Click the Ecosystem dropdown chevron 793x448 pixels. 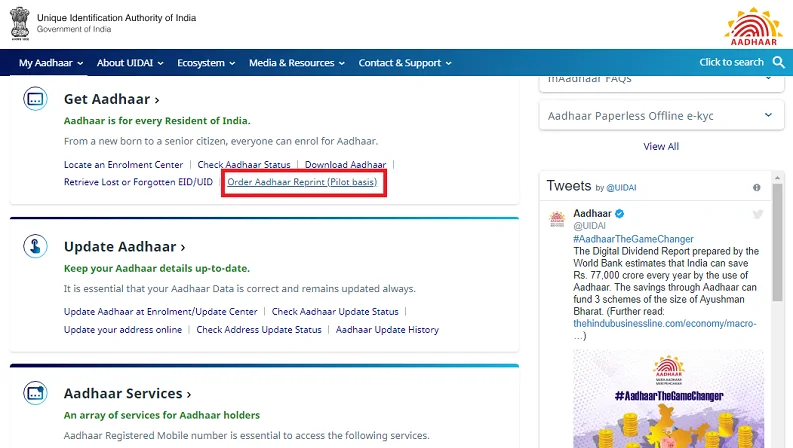pos(232,63)
